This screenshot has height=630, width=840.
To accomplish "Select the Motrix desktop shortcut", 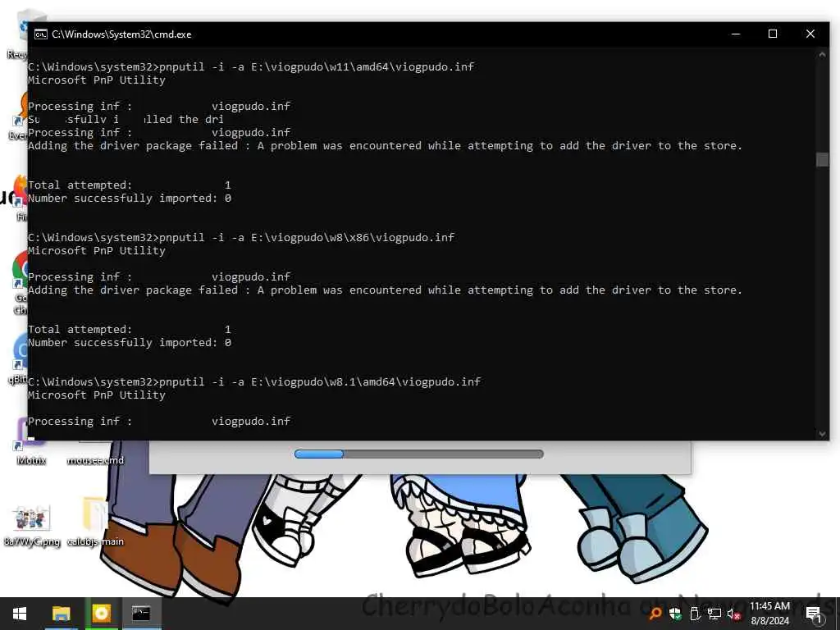I will (x=30, y=442).
